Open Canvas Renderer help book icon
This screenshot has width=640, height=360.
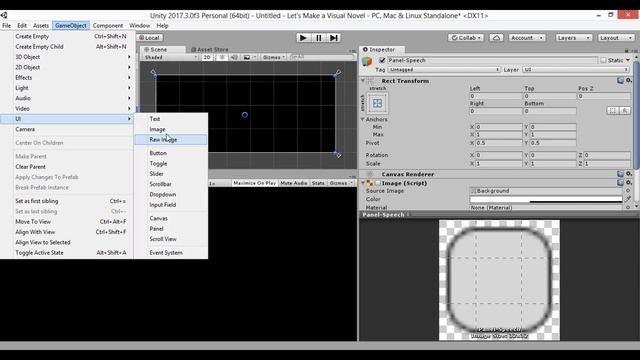pos(620,174)
